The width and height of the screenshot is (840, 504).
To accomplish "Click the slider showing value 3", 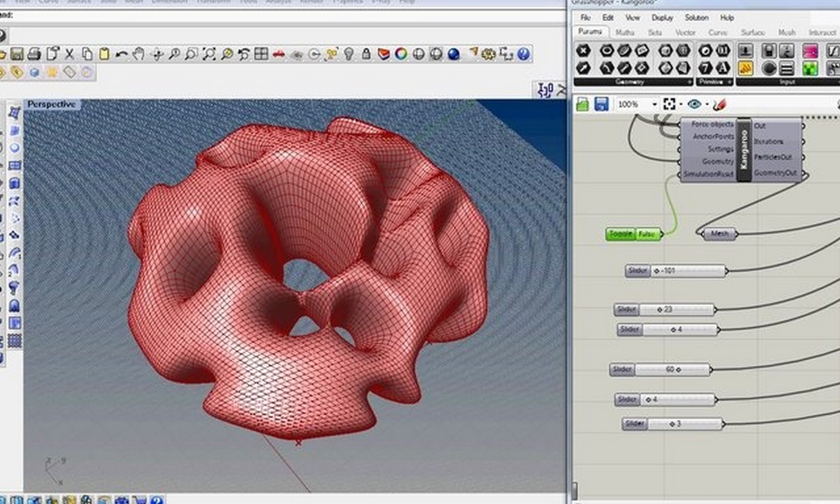I will pyautogui.click(x=673, y=424).
